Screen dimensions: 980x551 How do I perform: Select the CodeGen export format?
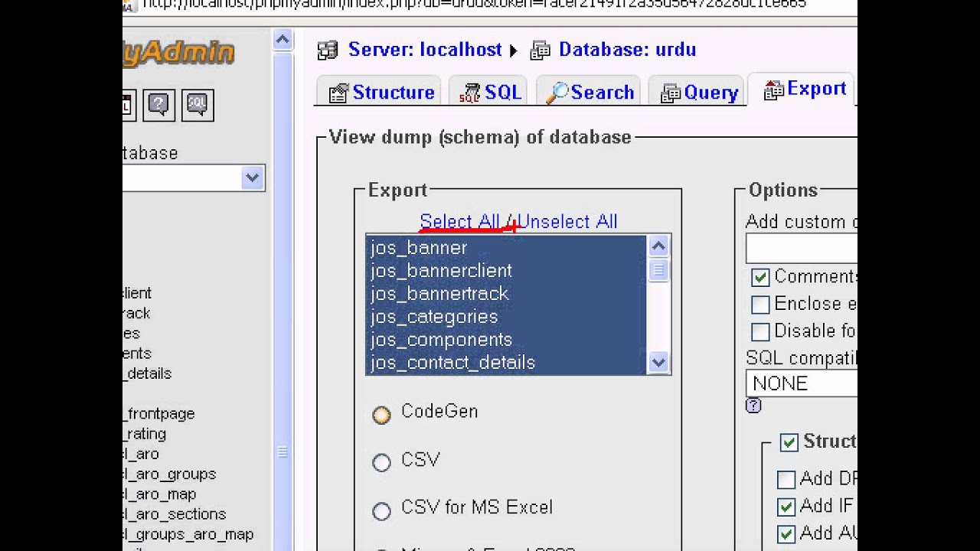tap(381, 414)
